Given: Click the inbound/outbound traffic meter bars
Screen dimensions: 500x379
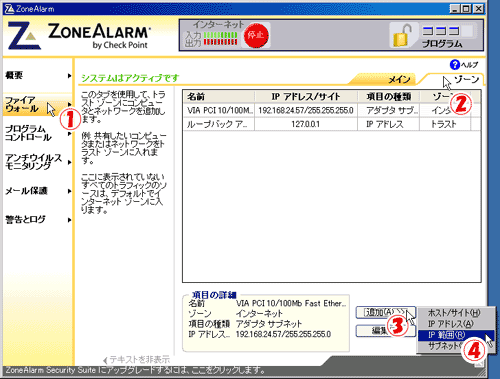Looking at the screenshot, I should [220, 38].
